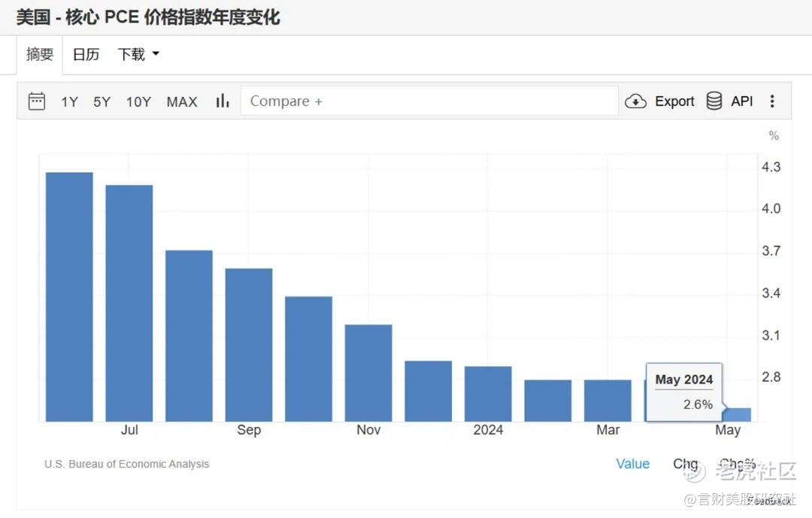Select the 10Y time range

coord(139,101)
